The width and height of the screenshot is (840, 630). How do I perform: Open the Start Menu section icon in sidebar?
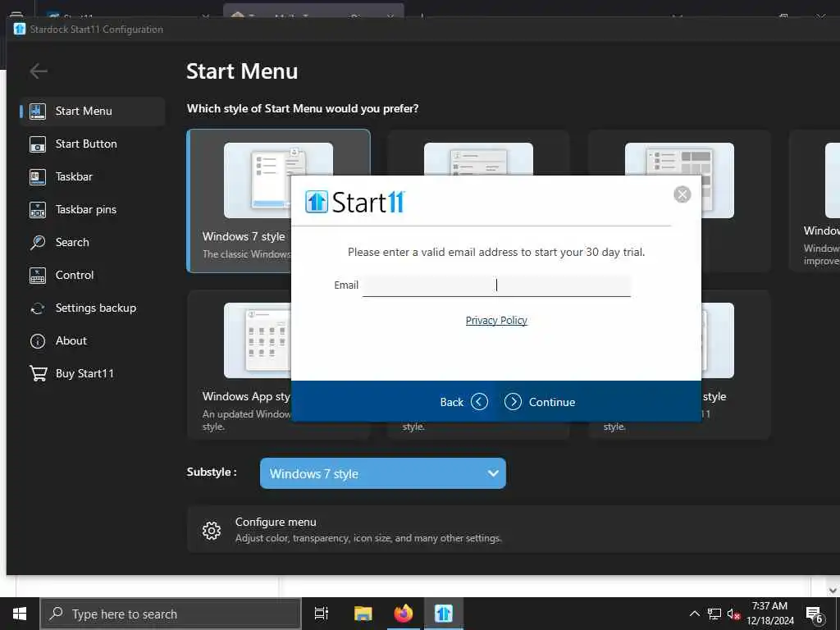pyautogui.click(x=38, y=112)
